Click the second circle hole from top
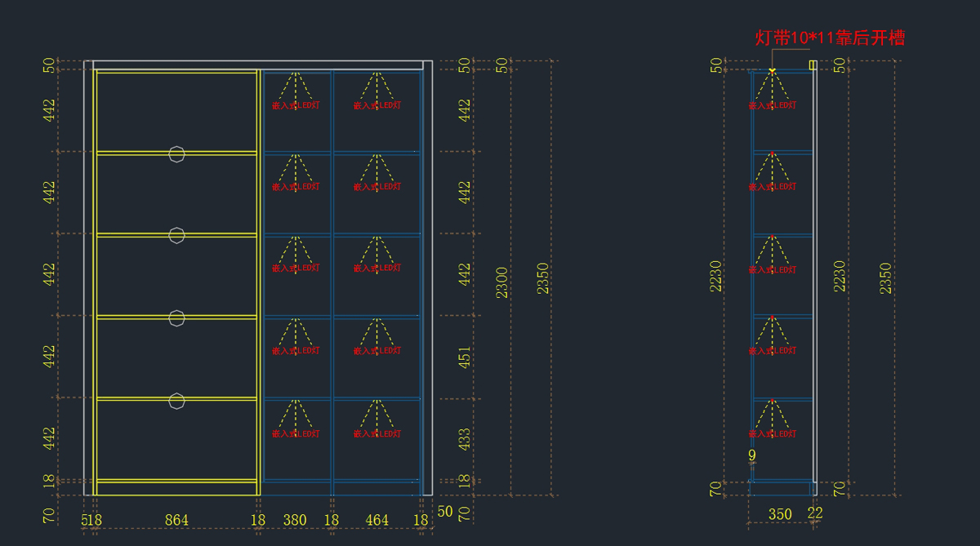 (x=177, y=235)
